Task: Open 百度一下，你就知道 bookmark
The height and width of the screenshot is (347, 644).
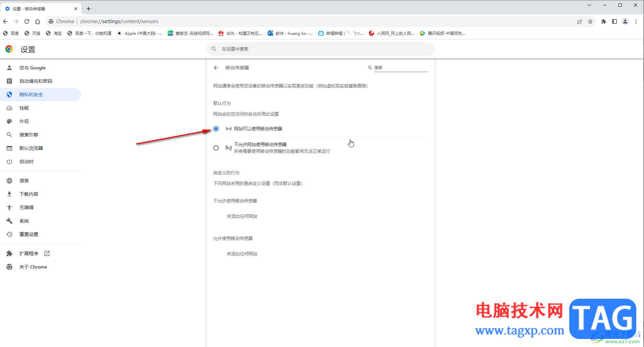Action: 89,33
